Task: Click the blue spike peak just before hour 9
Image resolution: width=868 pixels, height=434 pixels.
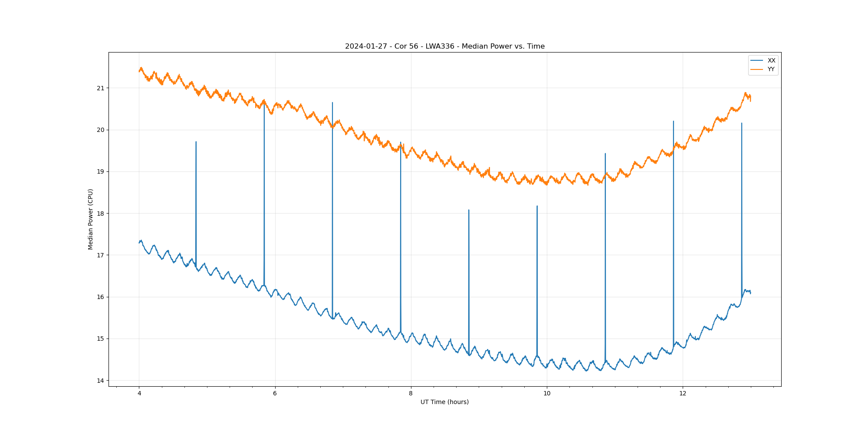Action: [x=469, y=210]
